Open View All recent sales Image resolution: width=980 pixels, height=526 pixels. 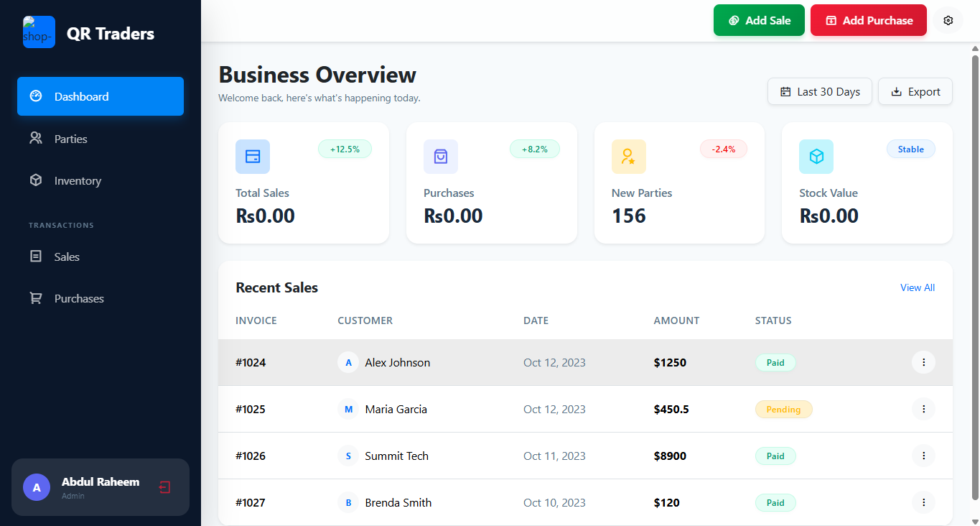917,287
